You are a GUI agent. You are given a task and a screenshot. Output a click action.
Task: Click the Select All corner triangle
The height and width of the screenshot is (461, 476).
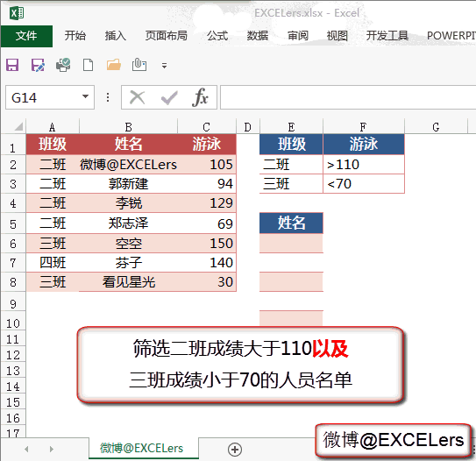(18, 126)
